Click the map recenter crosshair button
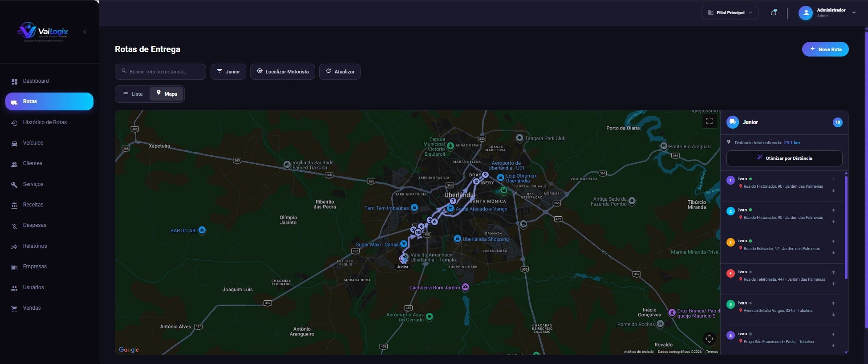This screenshot has height=364, width=868. (x=710, y=339)
